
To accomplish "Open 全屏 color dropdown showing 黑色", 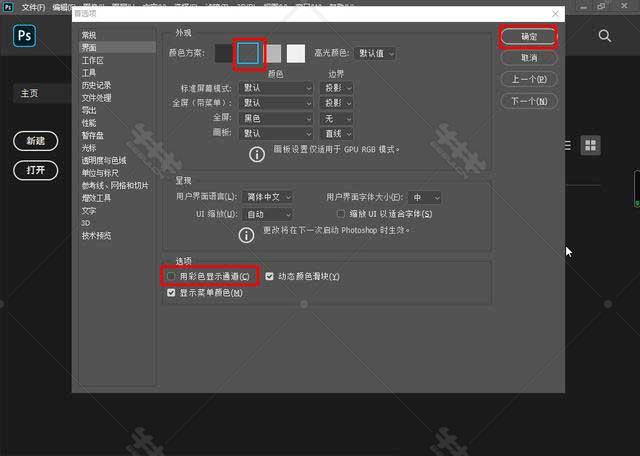I will pos(276,118).
